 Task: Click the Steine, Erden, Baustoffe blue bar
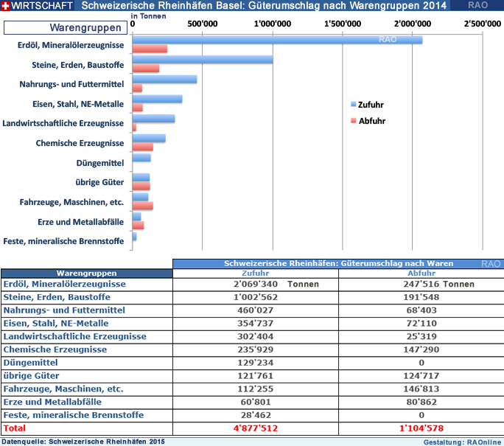coord(202,59)
